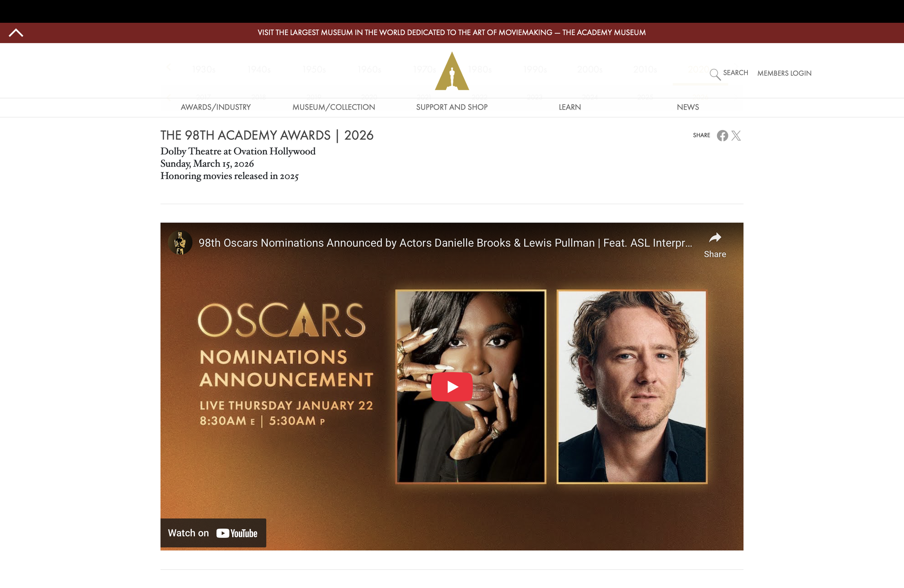904x588 pixels.
Task: Open the Support and Shop menu
Action: (x=452, y=107)
